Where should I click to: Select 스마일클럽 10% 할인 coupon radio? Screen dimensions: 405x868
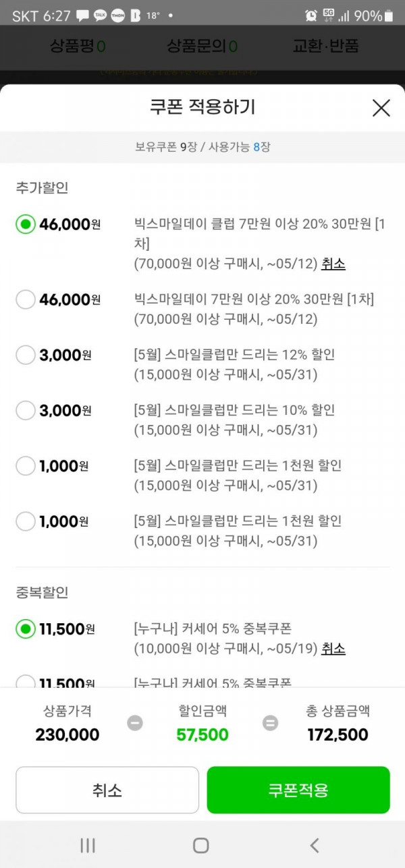coord(26,410)
